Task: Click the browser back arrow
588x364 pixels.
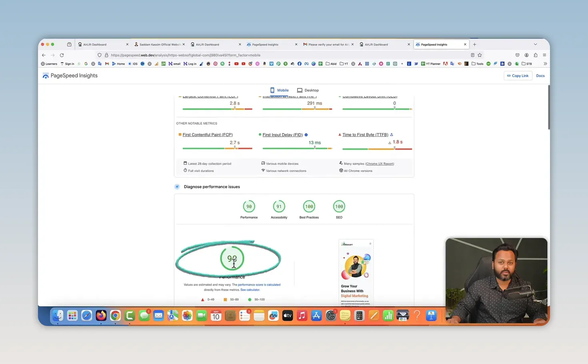Action: pyautogui.click(x=44, y=55)
